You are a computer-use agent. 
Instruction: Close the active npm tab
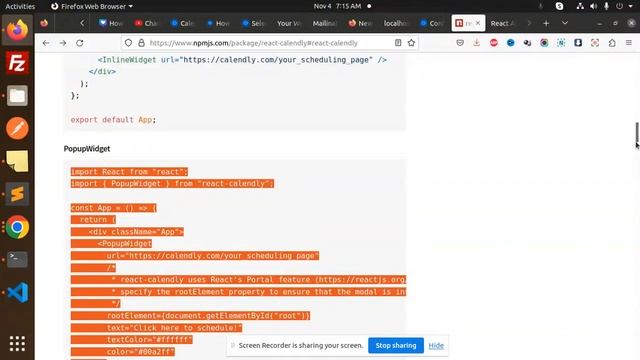coord(478,23)
